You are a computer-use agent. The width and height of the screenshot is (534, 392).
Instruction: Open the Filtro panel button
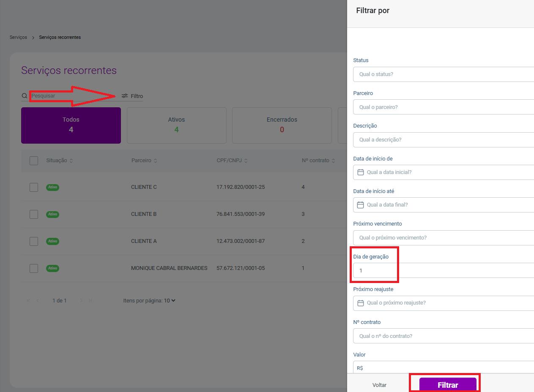coord(132,96)
